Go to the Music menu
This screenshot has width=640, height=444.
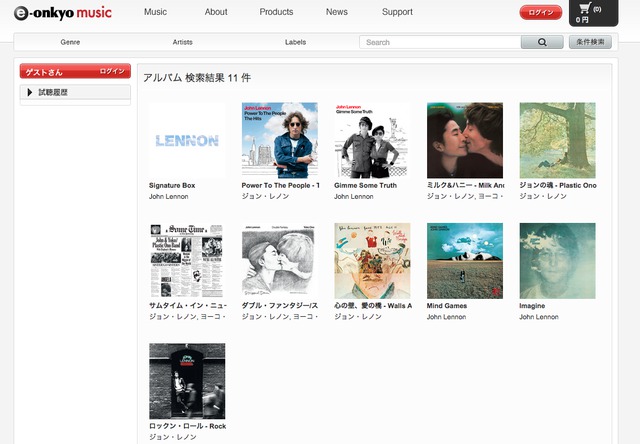click(x=155, y=12)
